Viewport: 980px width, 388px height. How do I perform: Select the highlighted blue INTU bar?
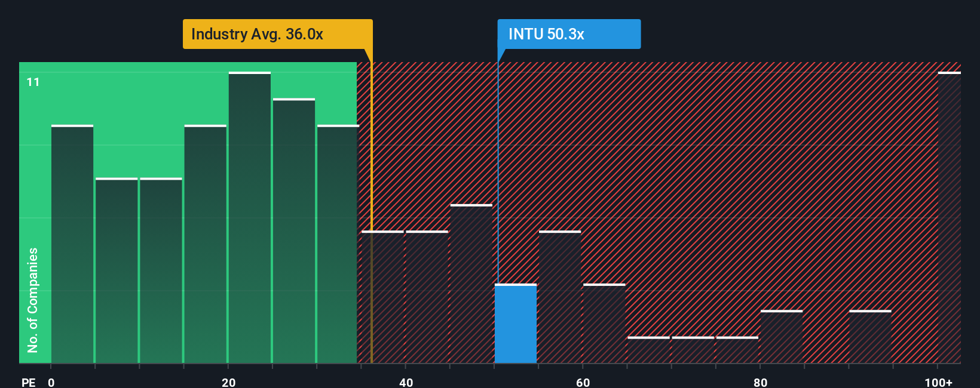(x=516, y=324)
